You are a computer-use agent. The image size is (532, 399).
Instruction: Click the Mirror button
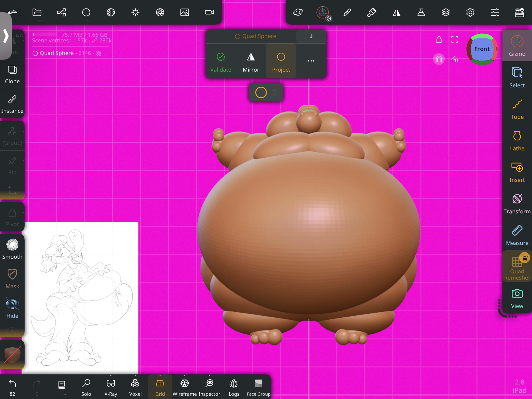251,62
